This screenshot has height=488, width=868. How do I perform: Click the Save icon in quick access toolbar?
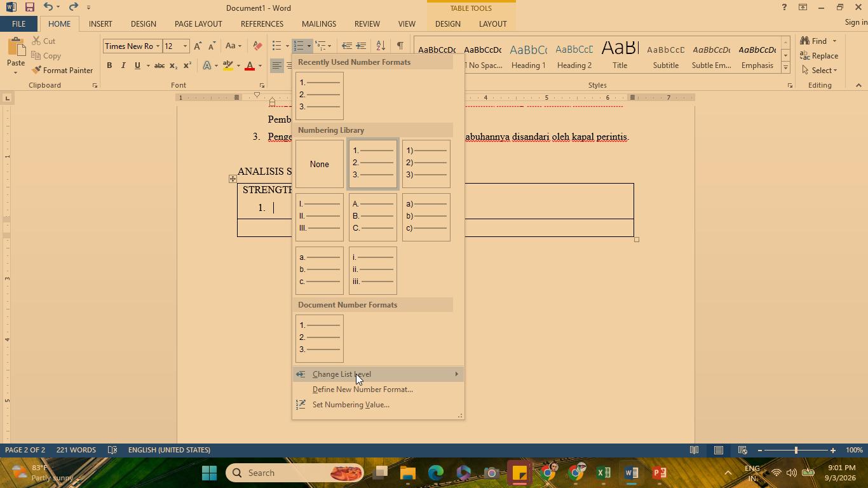click(x=29, y=8)
